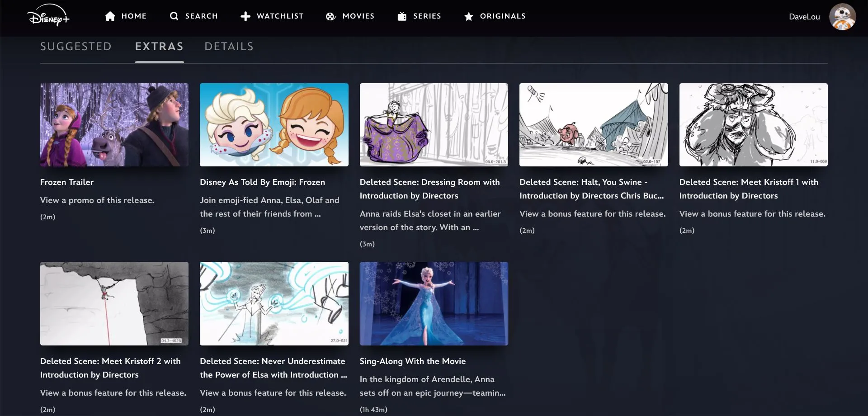Screen dimensions: 868x416
Task: Click 'Sing-Along With the Movie' title
Action: (x=413, y=361)
